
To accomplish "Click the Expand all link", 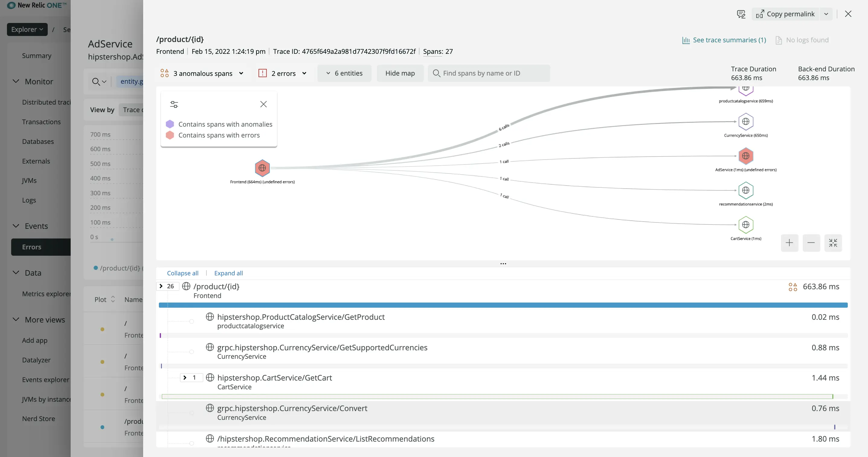I will tap(228, 273).
